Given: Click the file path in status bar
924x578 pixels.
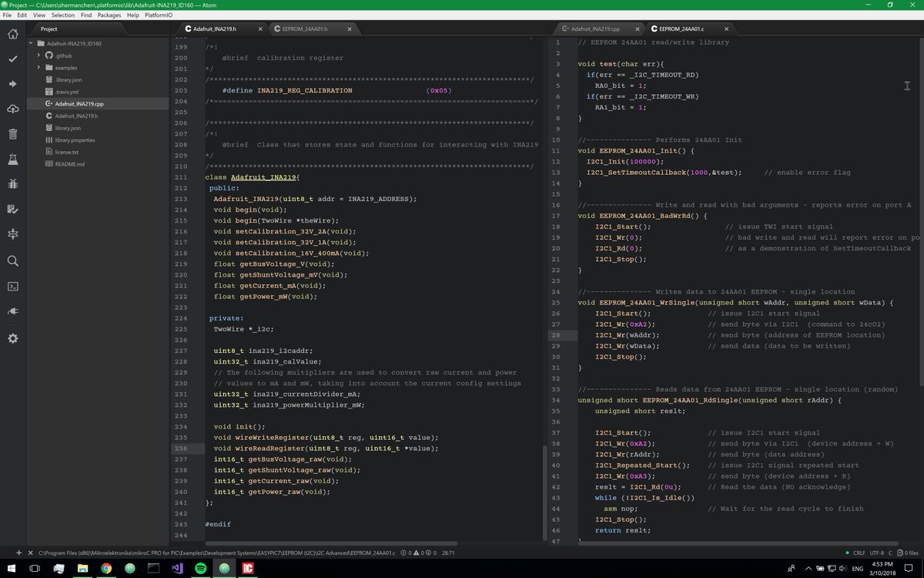Looking at the screenshot, I should click(216, 553).
